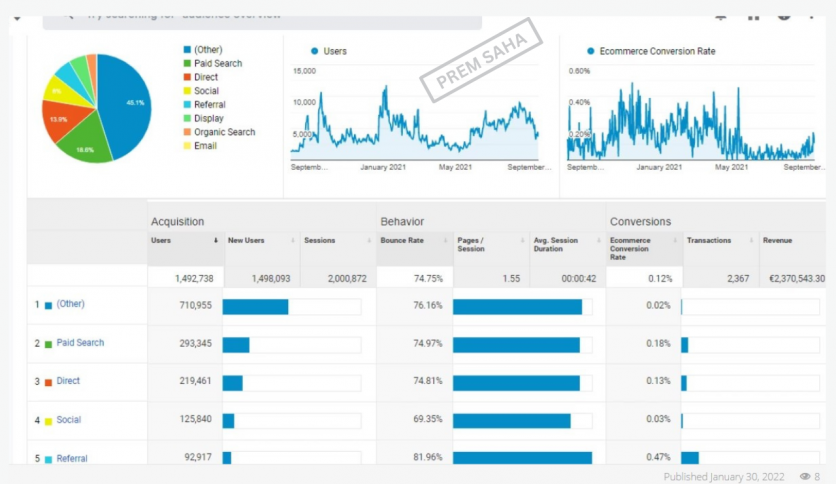Click the views eye icon
The width and height of the screenshot is (836, 484).
[805, 477]
